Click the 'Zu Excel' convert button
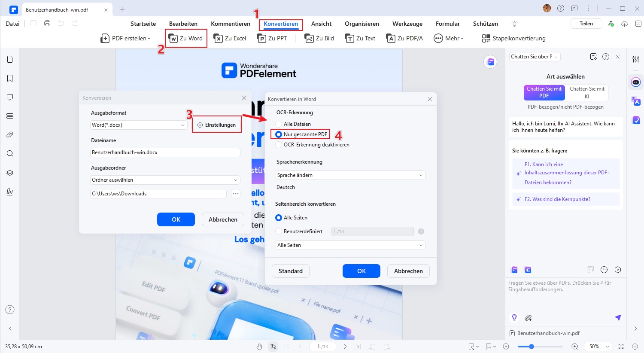This screenshot has height=353, width=644. [230, 38]
